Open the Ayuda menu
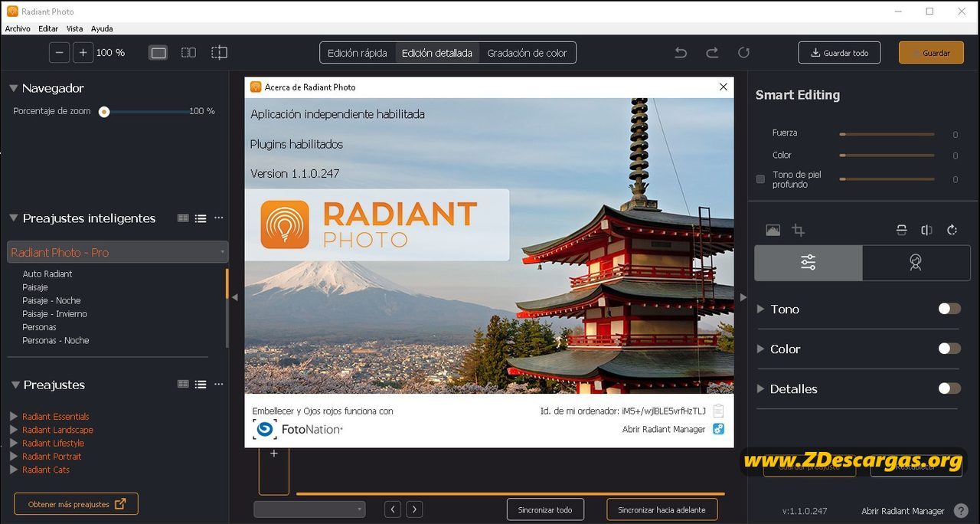The image size is (980, 524). click(x=102, y=28)
